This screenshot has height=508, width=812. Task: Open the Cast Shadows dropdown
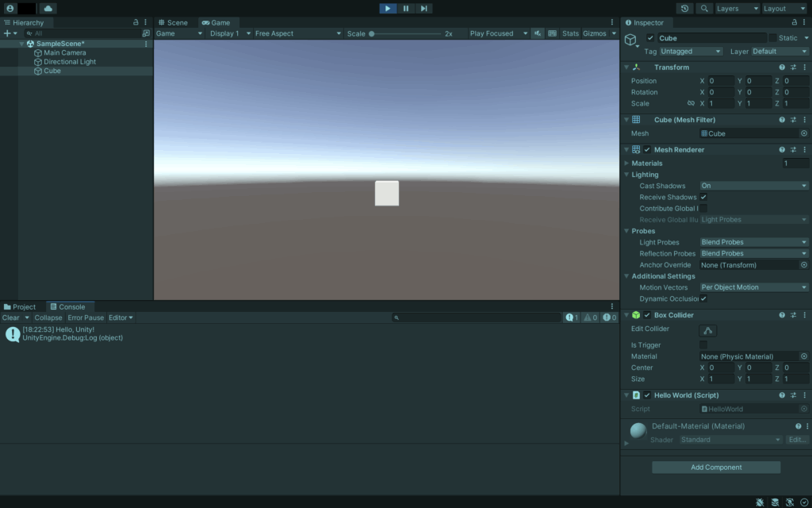point(753,186)
